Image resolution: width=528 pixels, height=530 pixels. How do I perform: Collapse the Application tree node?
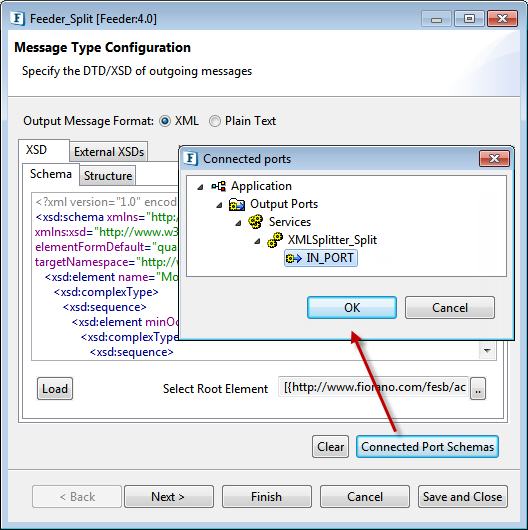click(200, 187)
